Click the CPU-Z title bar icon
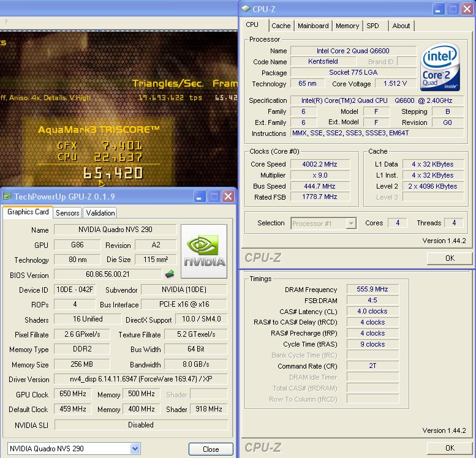 [x=246, y=9]
